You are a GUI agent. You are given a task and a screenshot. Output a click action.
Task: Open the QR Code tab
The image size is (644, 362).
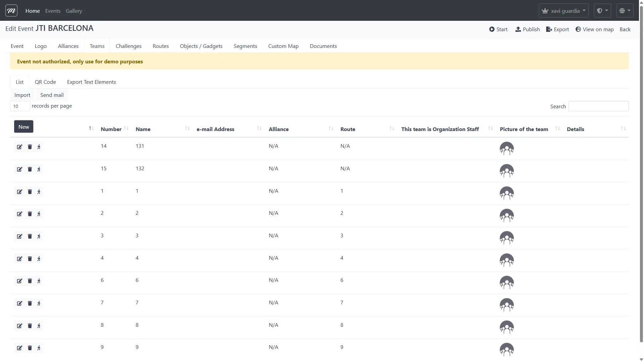click(45, 81)
